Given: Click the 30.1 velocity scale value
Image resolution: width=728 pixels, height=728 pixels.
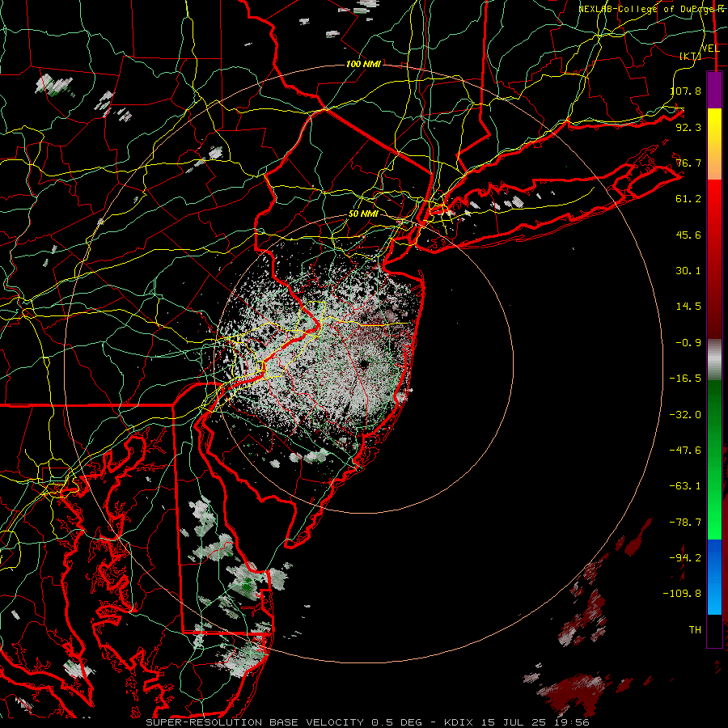Looking at the screenshot, I should (688, 271).
